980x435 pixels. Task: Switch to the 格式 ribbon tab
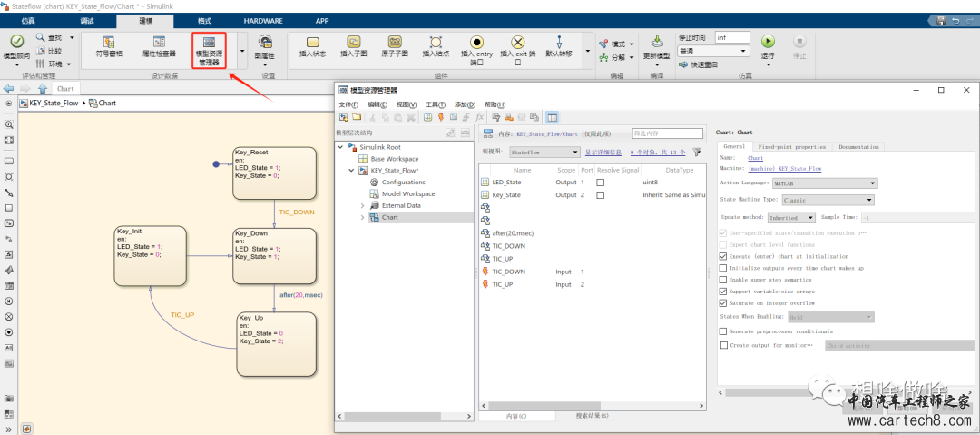204,21
